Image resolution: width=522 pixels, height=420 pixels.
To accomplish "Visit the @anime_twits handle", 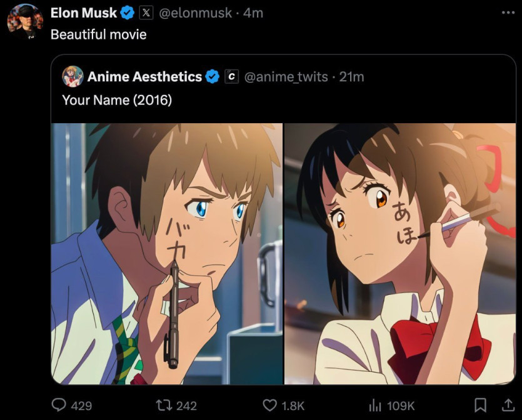I will [285, 77].
